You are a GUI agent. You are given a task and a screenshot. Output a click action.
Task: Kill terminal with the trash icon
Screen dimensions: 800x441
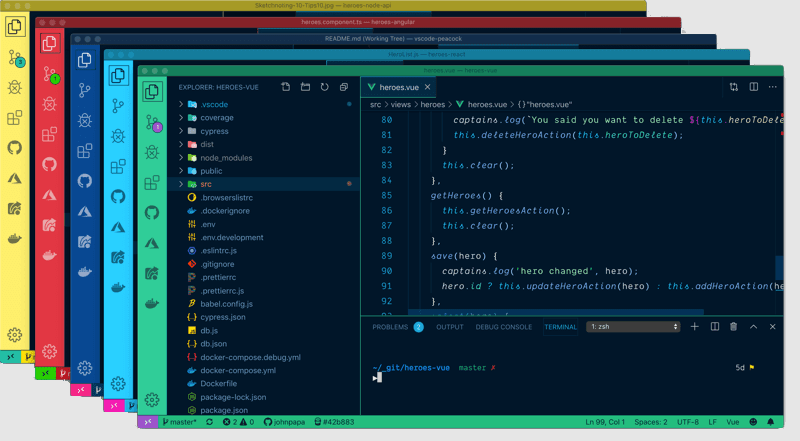(x=733, y=327)
